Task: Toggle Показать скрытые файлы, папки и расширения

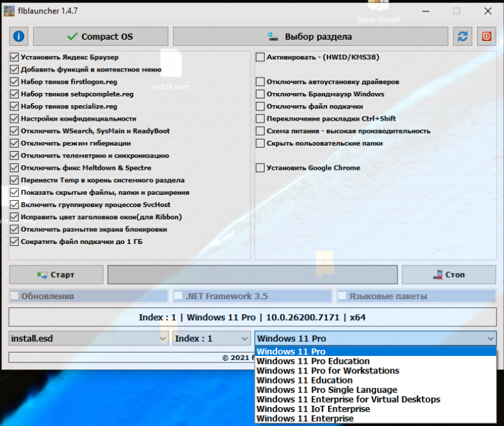Action: pyautogui.click(x=14, y=192)
